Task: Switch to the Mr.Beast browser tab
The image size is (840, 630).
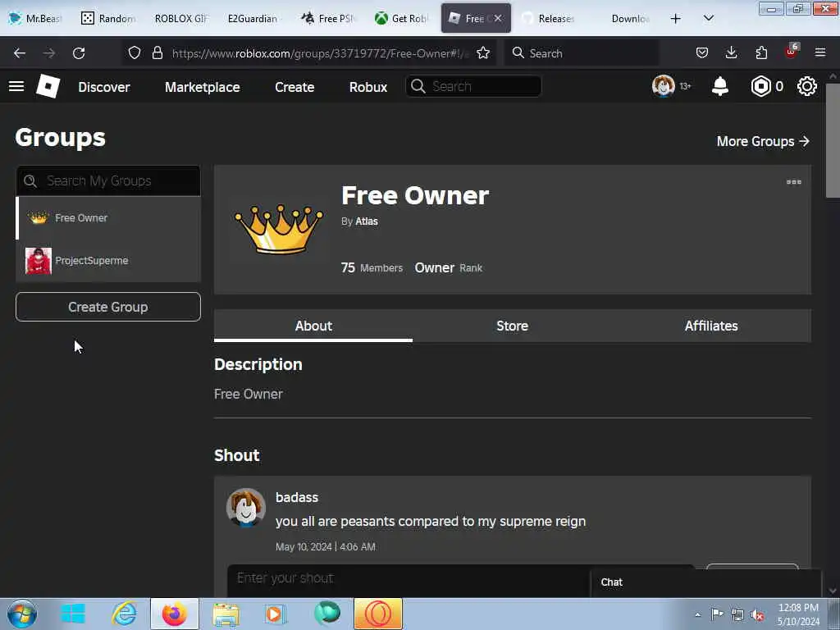Action: coord(35,18)
